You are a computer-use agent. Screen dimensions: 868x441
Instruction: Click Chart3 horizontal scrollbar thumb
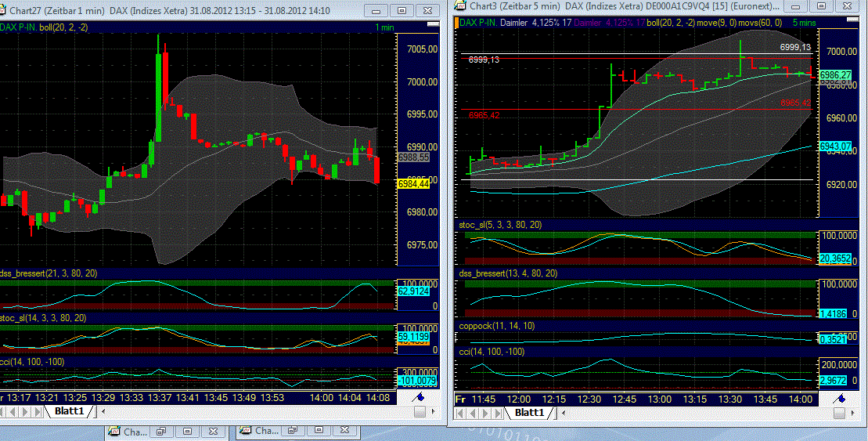tap(839, 414)
